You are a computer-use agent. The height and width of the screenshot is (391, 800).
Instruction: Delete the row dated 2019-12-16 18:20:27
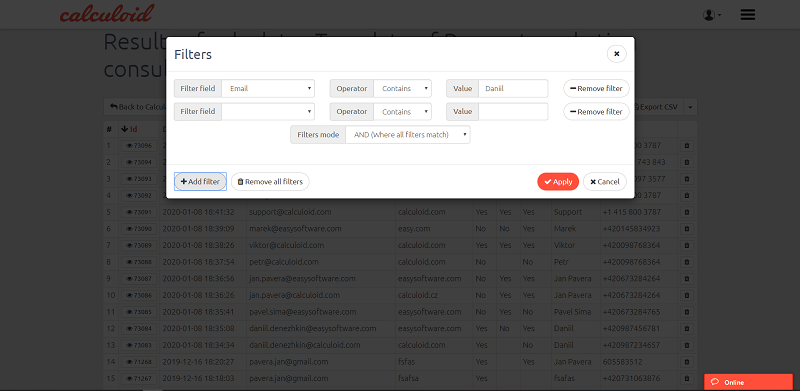click(687, 362)
